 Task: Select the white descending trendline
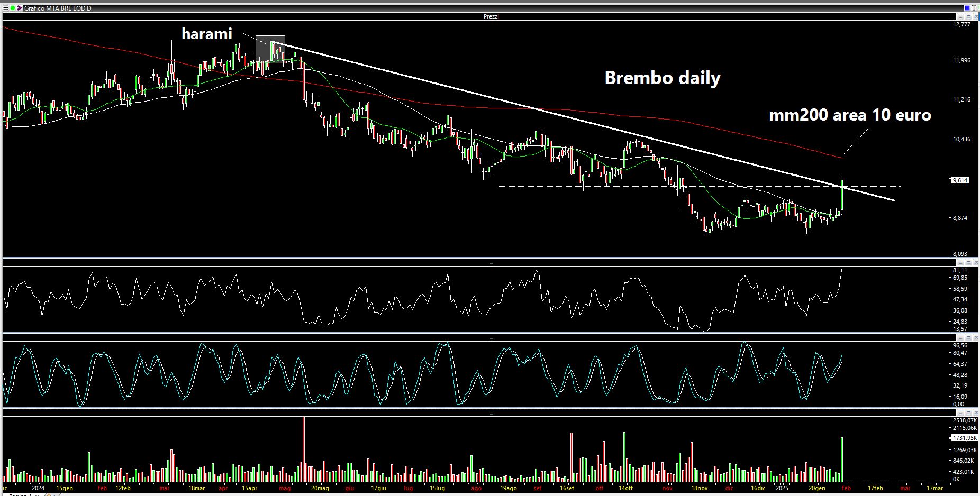pyautogui.click(x=582, y=121)
